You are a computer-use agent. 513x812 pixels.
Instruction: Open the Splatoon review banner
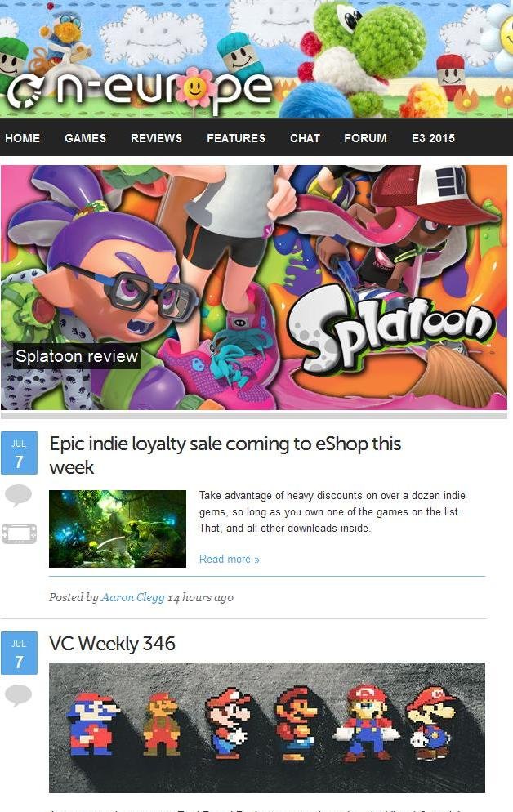tap(254, 288)
